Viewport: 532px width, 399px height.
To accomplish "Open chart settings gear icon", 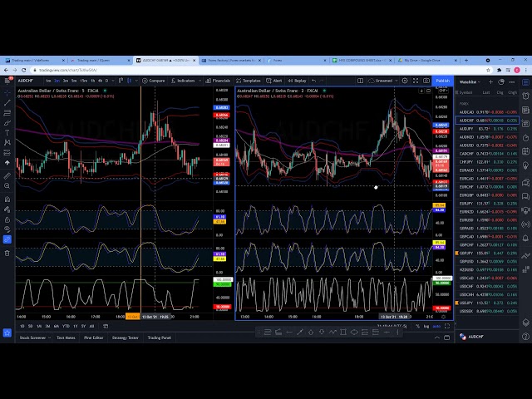I will tap(405, 81).
